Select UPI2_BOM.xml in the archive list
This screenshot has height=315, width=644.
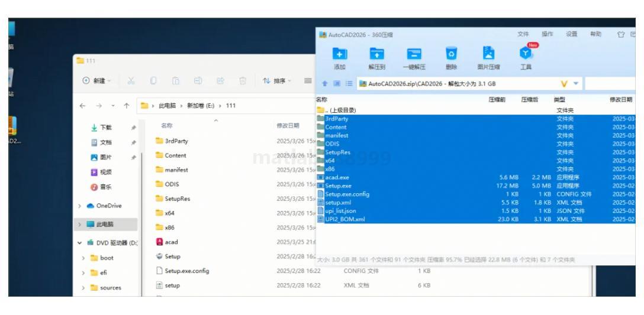click(476, 219)
